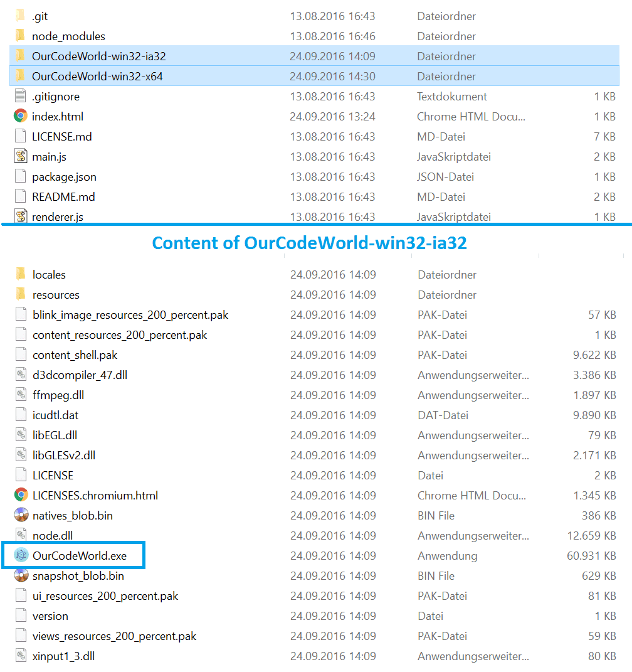632x672 pixels.
Task: Click the Chrome icon beside LICENSES.chromium.html
Action: coord(21,495)
